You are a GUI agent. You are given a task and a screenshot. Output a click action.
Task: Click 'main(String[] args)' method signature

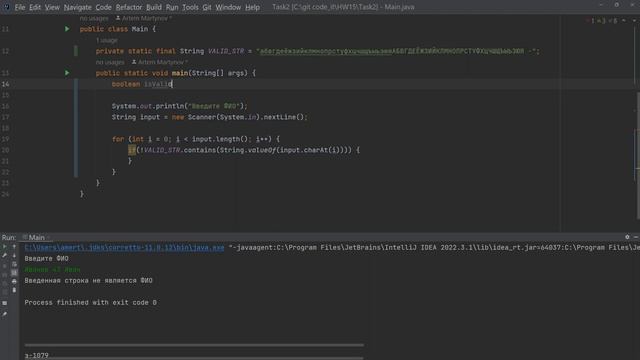point(210,73)
